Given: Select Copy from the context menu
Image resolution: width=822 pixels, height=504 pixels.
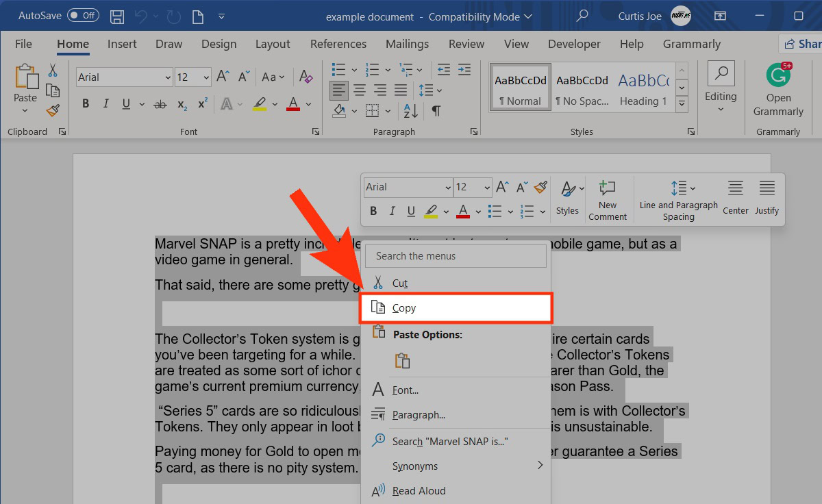Looking at the screenshot, I should pos(456,308).
